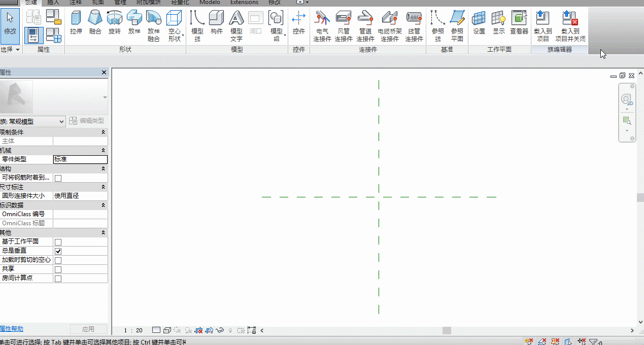Collapse the 尺寸标注 properties section

[x=103, y=187]
